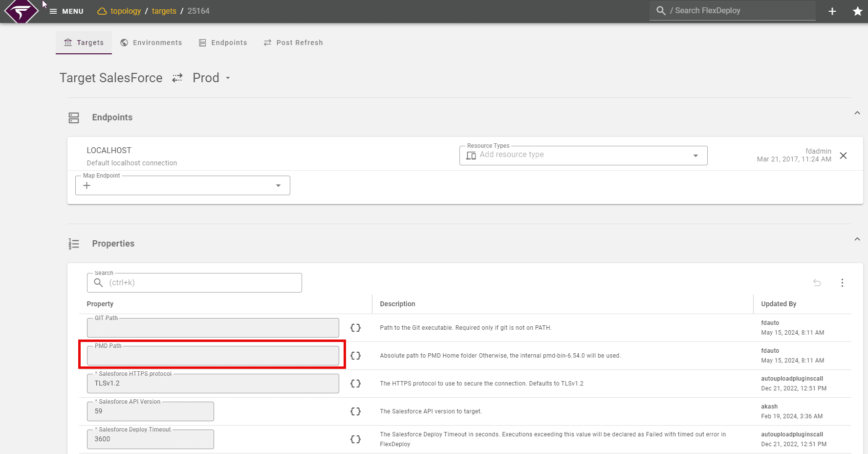Click the undo changes icon
The height and width of the screenshot is (454, 868).
point(817,283)
